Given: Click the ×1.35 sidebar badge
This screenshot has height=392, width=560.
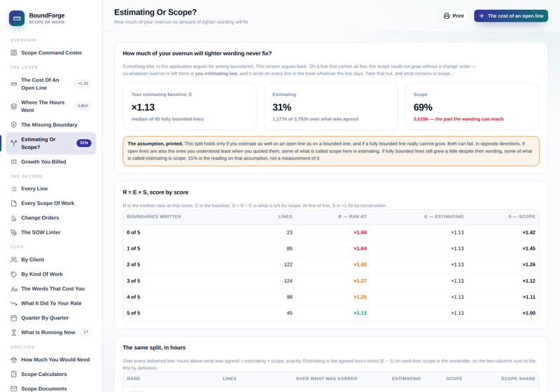Looking at the screenshot, I should click(83, 83).
